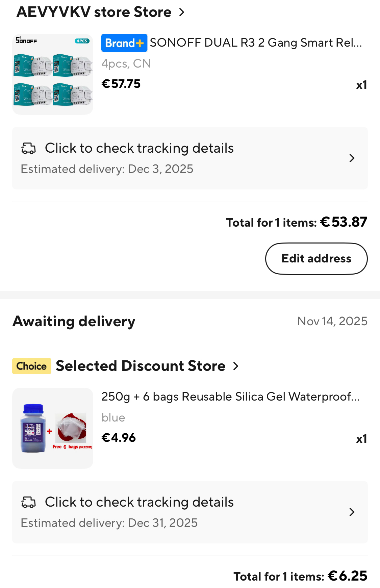Click the €57.75 price of SONOFF item
Screen dimensions: 380x588
121,84
